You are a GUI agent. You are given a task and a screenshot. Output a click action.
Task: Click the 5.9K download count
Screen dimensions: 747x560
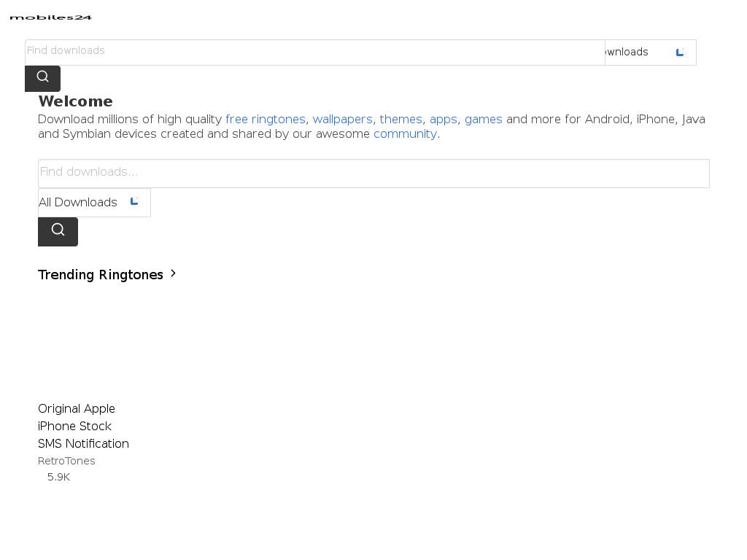pyautogui.click(x=58, y=477)
